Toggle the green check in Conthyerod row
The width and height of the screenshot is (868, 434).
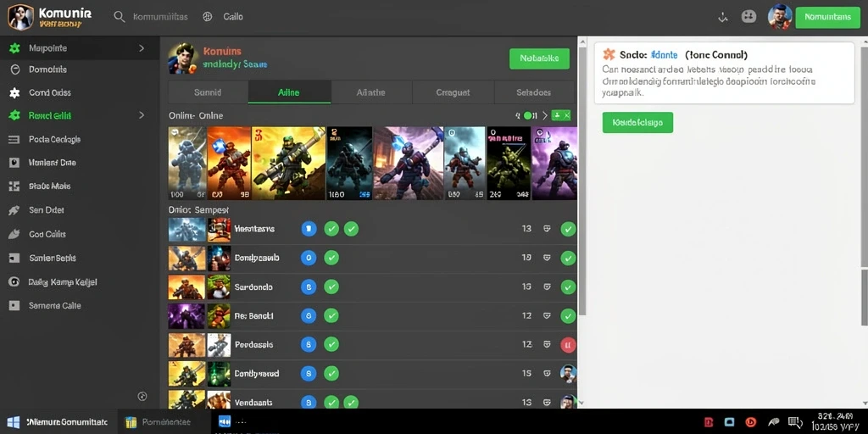(x=331, y=373)
